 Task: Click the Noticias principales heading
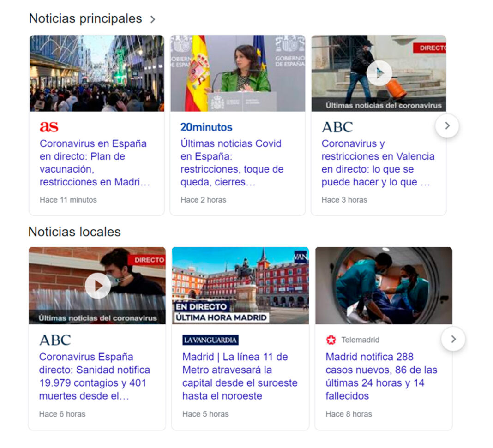(x=85, y=18)
